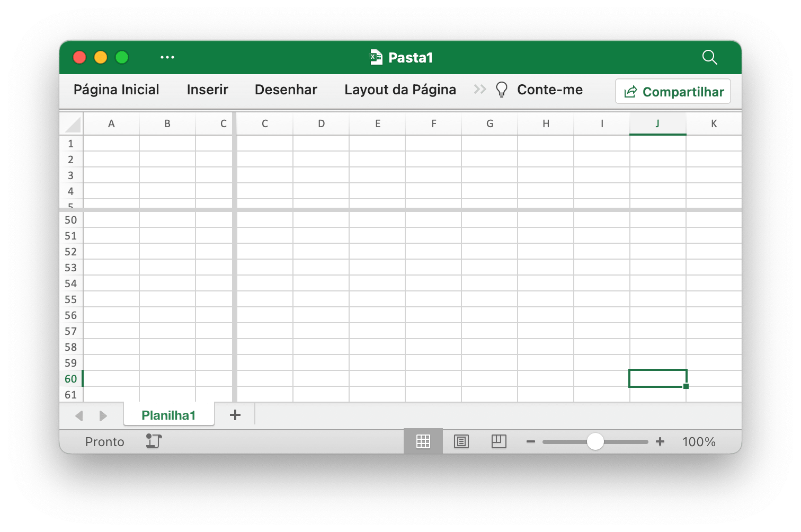Screen dimensions: 801x532
Task: Open the Inserir tab
Action: click(x=208, y=90)
